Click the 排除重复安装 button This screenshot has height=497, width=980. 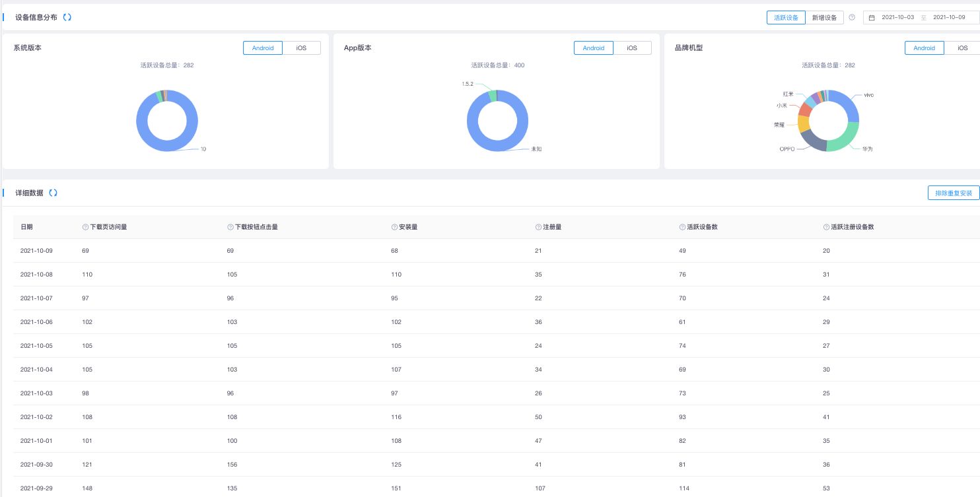pyautogui.click(x=954, y=193)
